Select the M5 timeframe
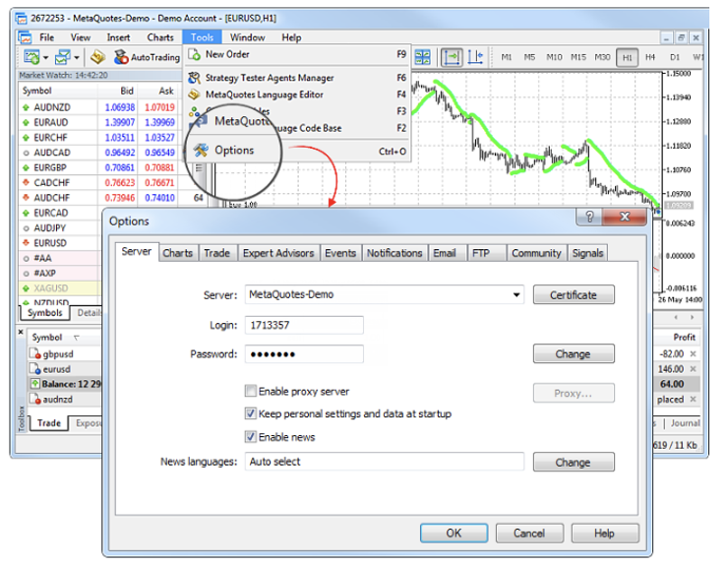This screenshot has height=567, width=728. (529, 57)
